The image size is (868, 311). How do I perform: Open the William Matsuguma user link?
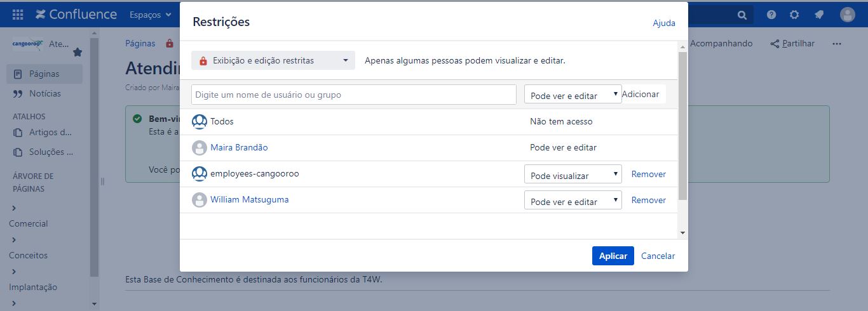click(250, 199)
